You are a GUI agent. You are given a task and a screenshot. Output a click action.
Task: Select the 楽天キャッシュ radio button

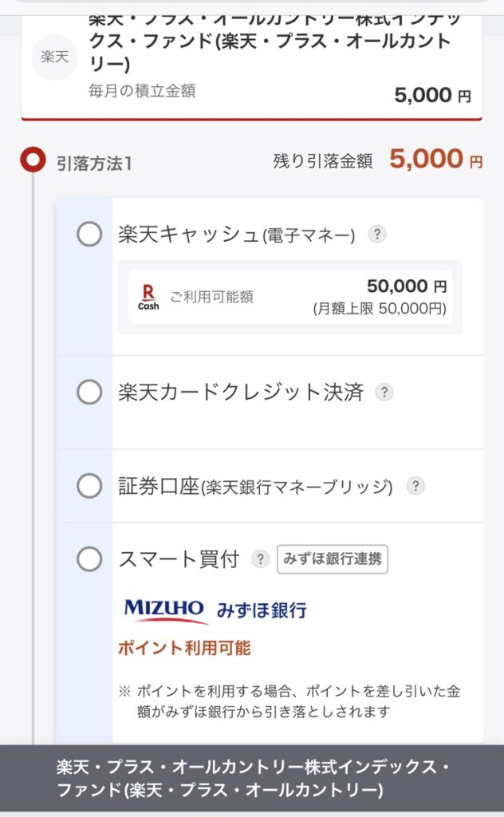coord(89,235)
